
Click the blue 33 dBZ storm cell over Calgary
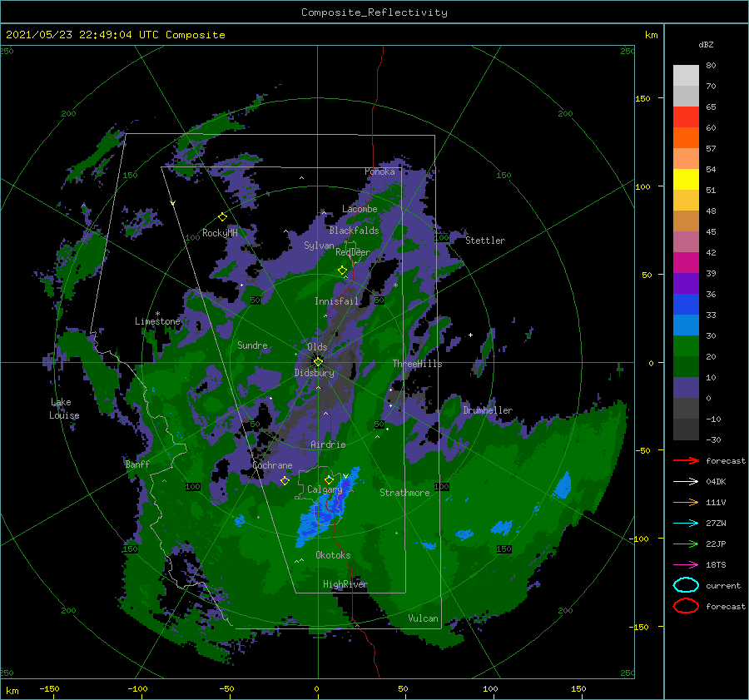pos(327,511)
